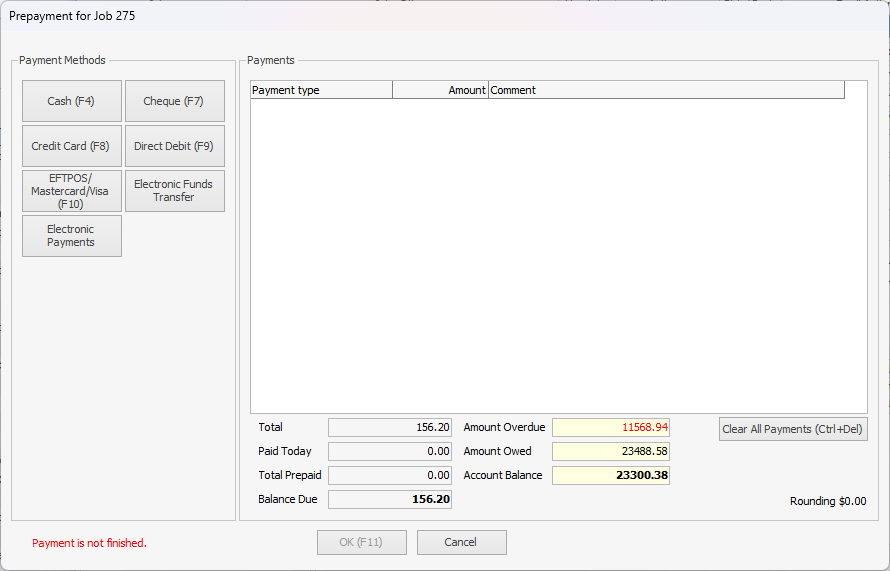This screenshot has width=890, height=571.
Task: Confirm with the OK (F11) button
Action: click(x=362, y=542)
